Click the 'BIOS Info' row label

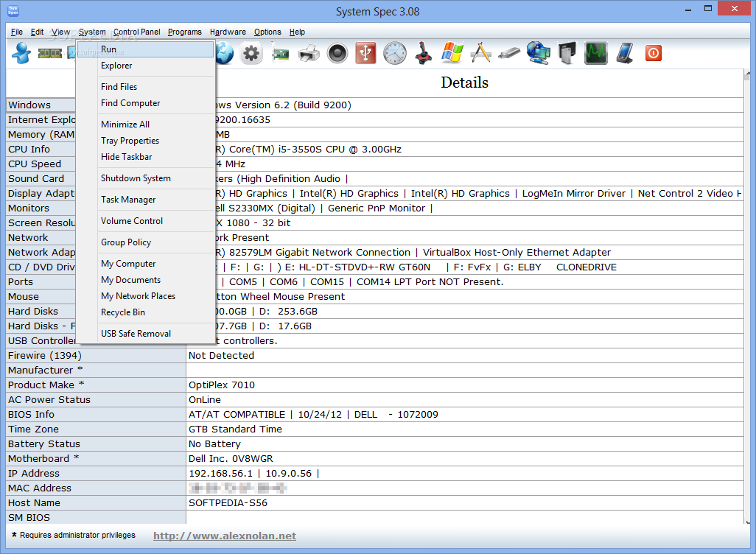tap(97, 414)
